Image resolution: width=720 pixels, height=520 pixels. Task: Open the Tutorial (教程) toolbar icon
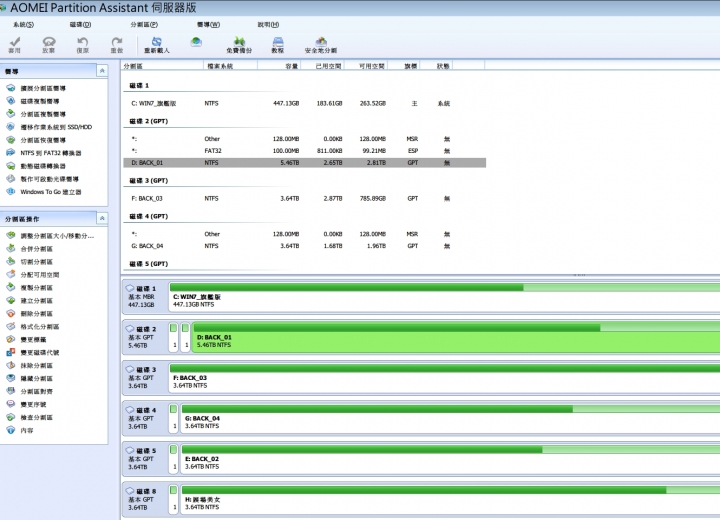[x=278, y=45]
